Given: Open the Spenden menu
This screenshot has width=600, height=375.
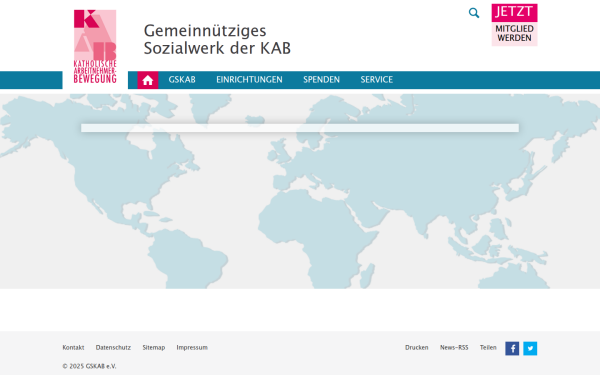Looking at the screenshot, I should (x=321, y=80).
